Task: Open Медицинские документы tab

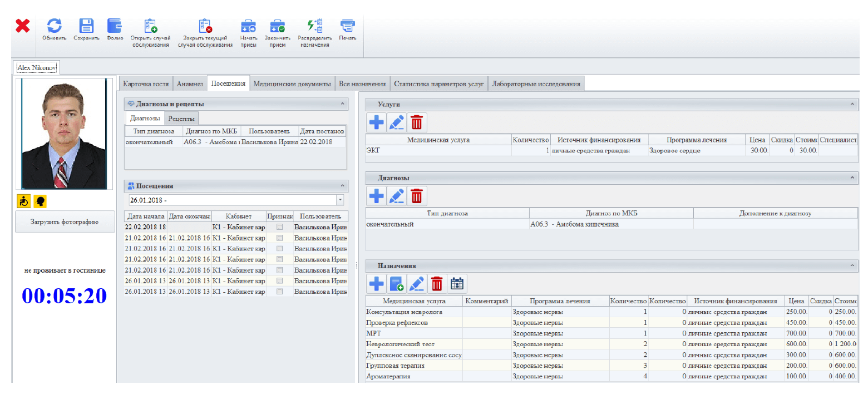Action: (292, 83)
